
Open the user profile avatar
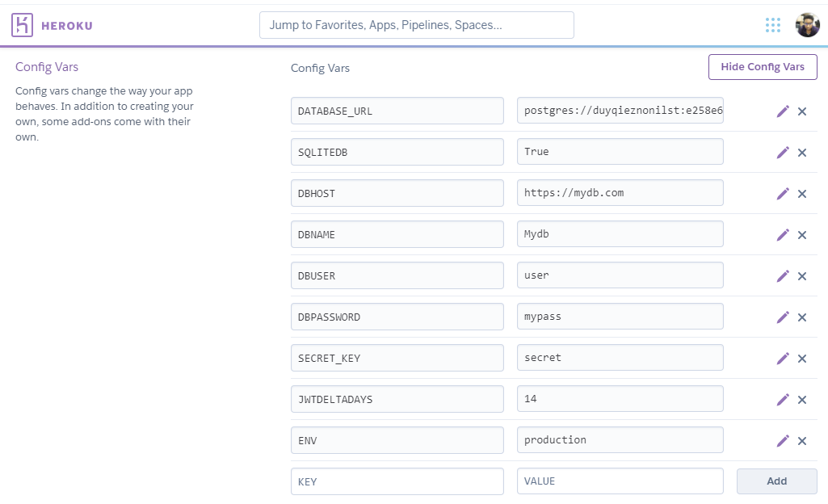click(x=807, y=25)
